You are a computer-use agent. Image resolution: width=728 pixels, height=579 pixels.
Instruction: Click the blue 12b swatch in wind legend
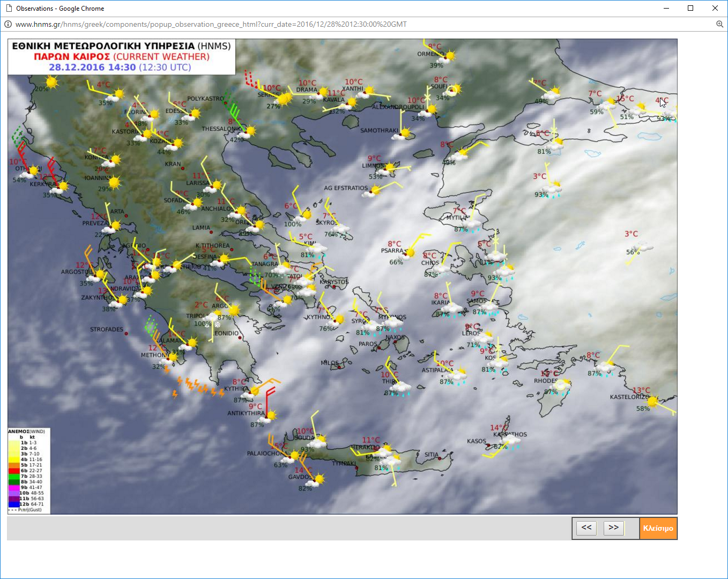tap(14, 504)
